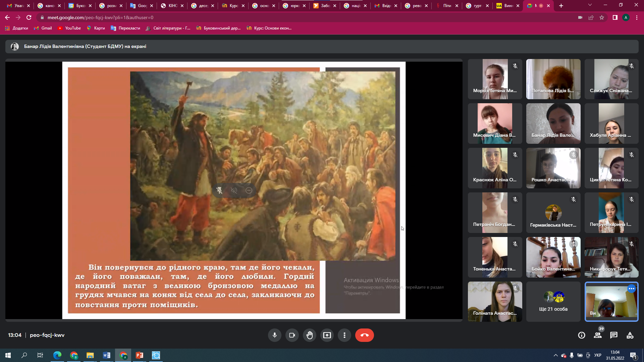The width and height of the screenshot is (644, 362).
Task: Toggle the microphone button in the Meet controls
Action: pos(275,335)
